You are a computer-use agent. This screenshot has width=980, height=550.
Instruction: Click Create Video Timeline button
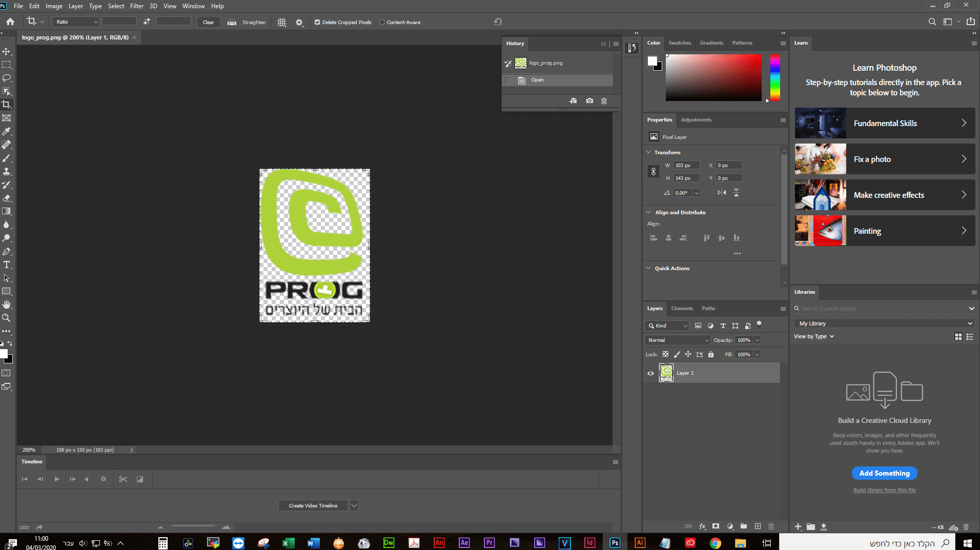click(x=313, y=505)
